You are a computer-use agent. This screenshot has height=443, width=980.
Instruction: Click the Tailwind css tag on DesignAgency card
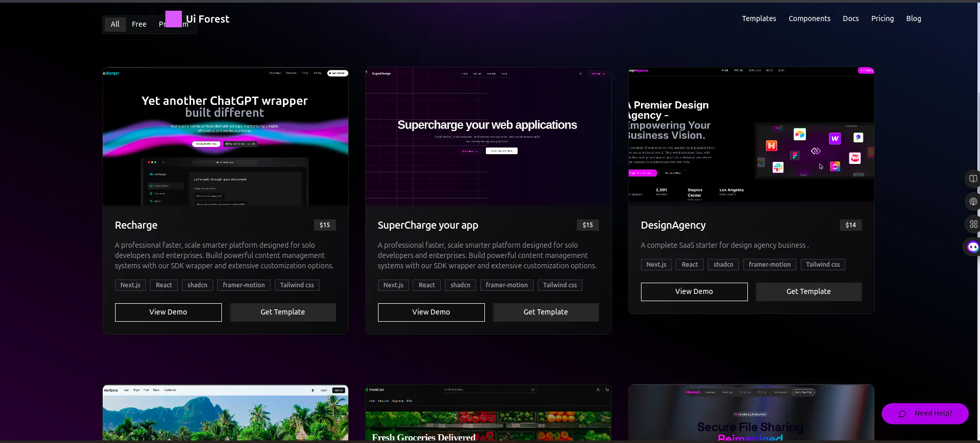coord(823,265)
